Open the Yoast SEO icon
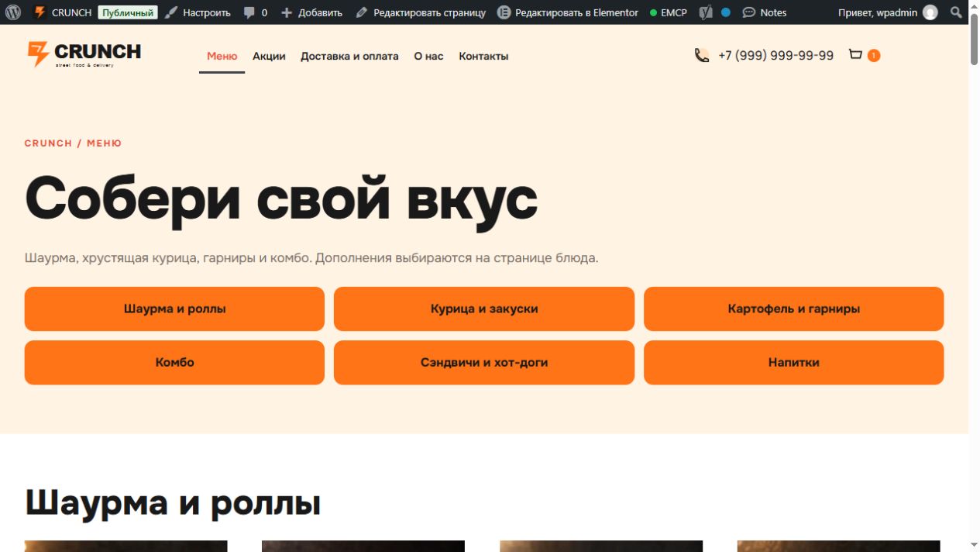 705,12
